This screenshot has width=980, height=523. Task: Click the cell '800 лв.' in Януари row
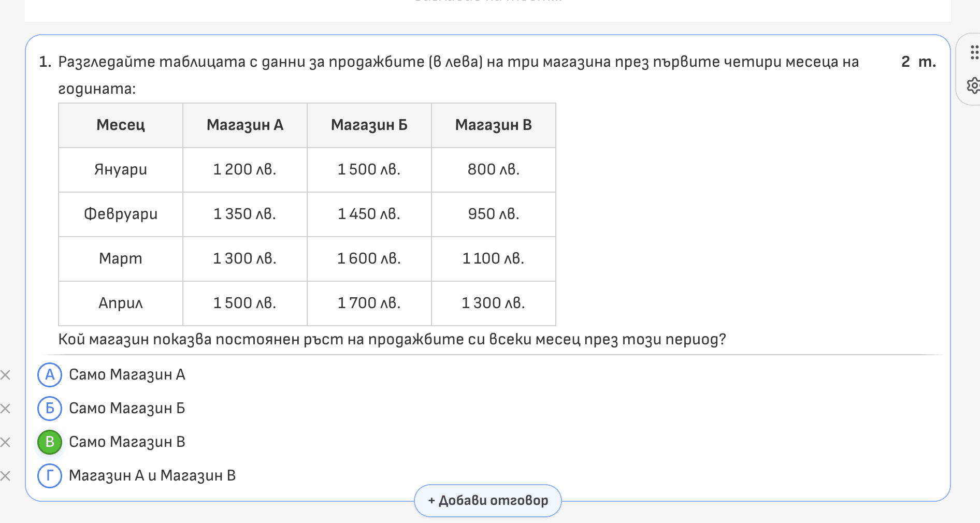[x=494, y=170]
